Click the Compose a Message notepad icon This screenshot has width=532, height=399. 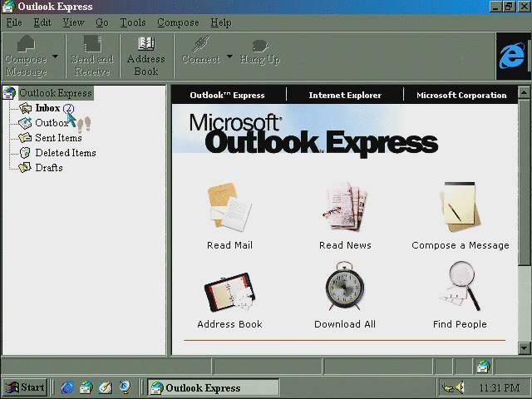pyautogui.click(x=460, y=207)
